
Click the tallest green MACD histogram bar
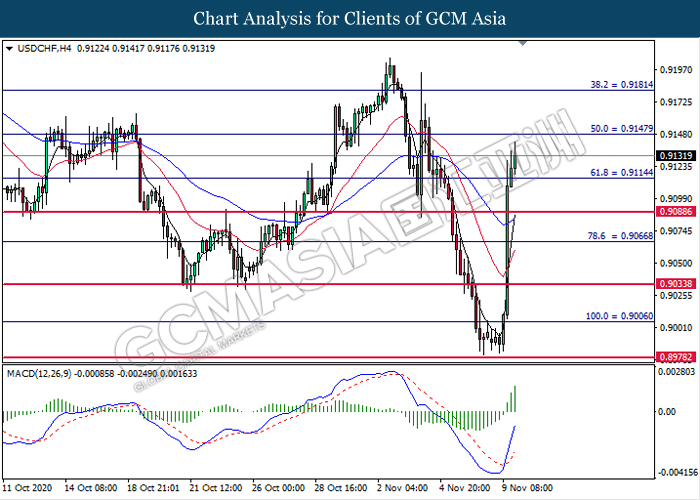tap(516, 398)
